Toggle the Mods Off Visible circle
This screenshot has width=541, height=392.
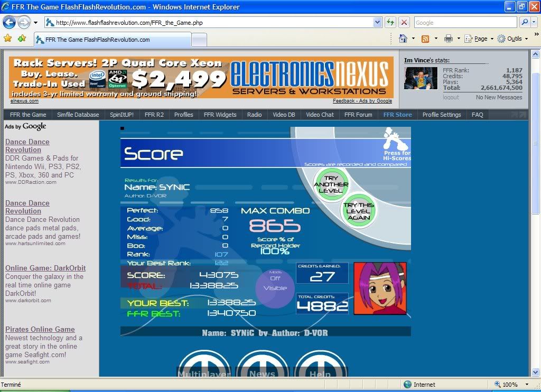pos(275,288)
